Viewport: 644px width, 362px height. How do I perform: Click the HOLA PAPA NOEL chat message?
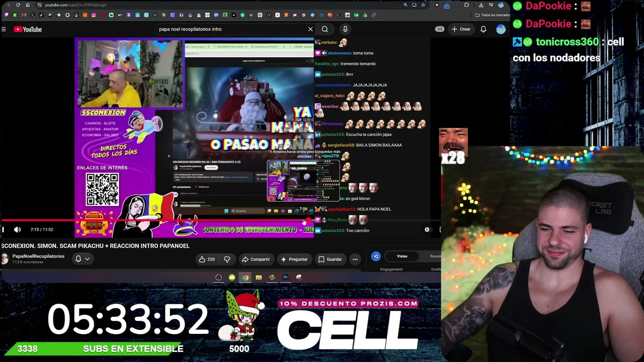353,209
